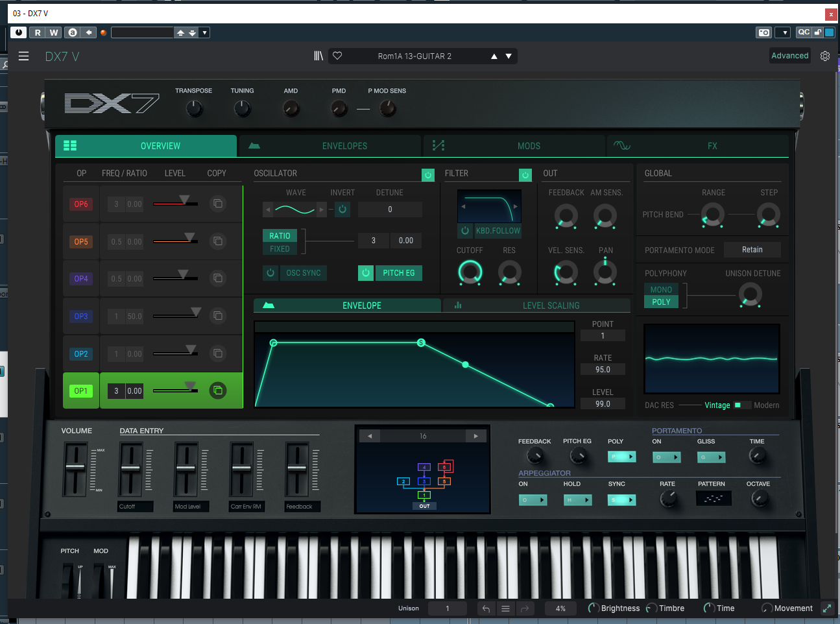
Task: Favorite the preset with the heart icon
Action: click(x=337, y=56)
